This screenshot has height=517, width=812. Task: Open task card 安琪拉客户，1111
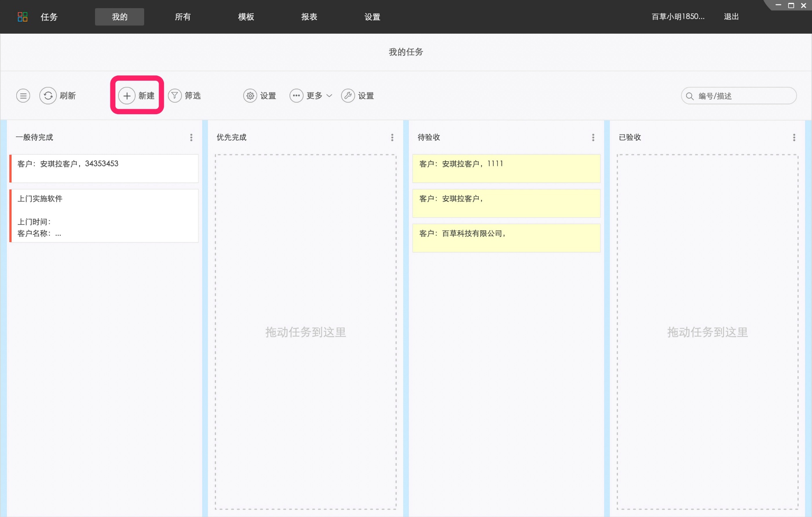pyautogui.click(x=506, y=169)
